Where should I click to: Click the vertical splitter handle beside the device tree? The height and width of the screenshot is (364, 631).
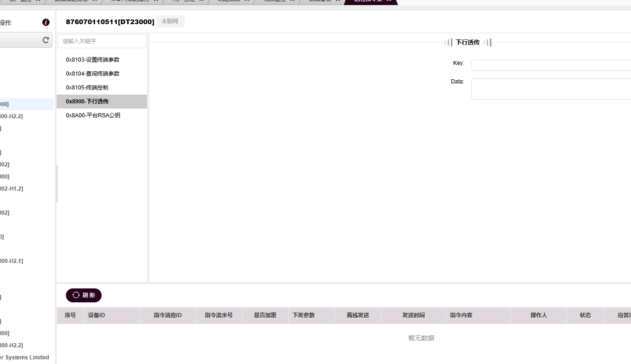[x=57, y=183]
